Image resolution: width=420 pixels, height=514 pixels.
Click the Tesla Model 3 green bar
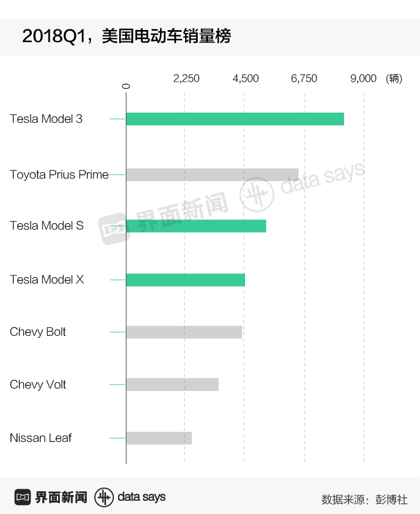(x=235, y=119)
